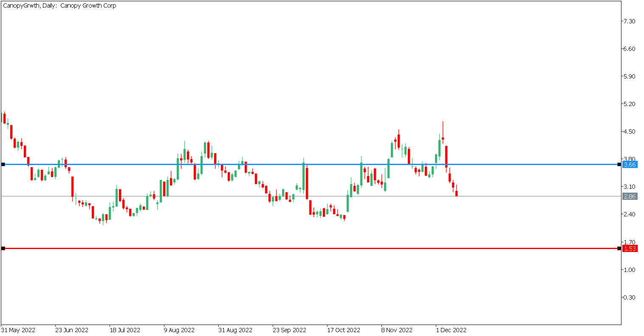The height and width of the screenshot is (336, 644).
Task: Click the chart title 'CanopyGrwth, Daily: Canopy Growth Corp'
Action: click(x=59, y=6)
